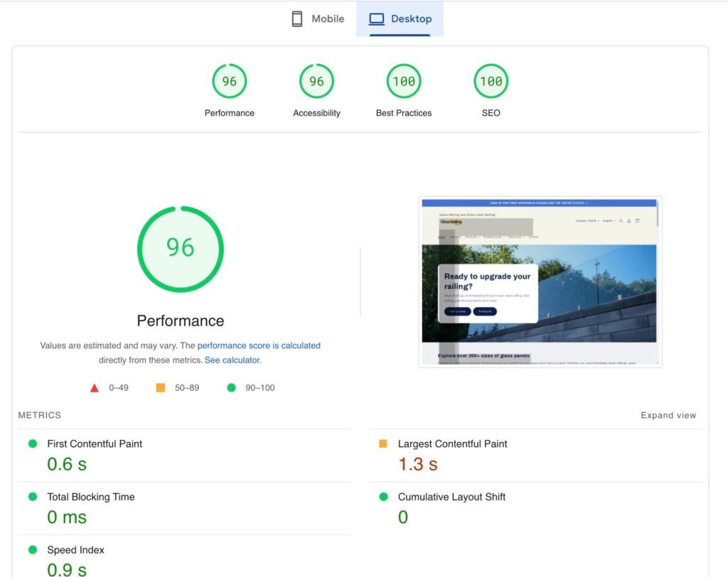Screen dimensions: 728x577
Task: Click Expand view to reveal metric details
Action: [668, 415]
